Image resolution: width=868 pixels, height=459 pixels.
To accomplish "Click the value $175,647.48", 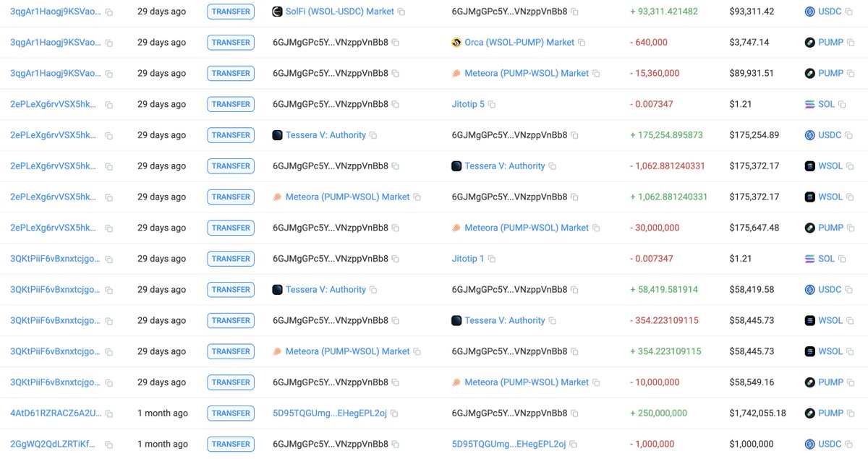I will coord(754,228).
